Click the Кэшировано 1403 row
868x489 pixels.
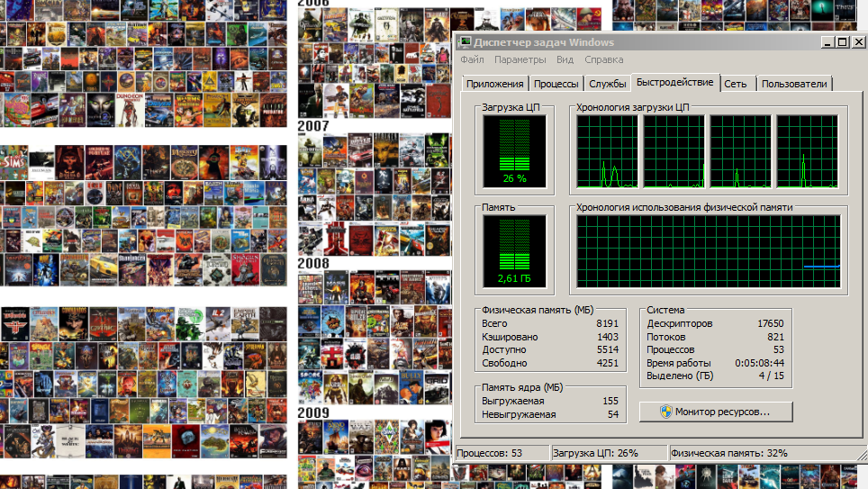tap(549, 337)
